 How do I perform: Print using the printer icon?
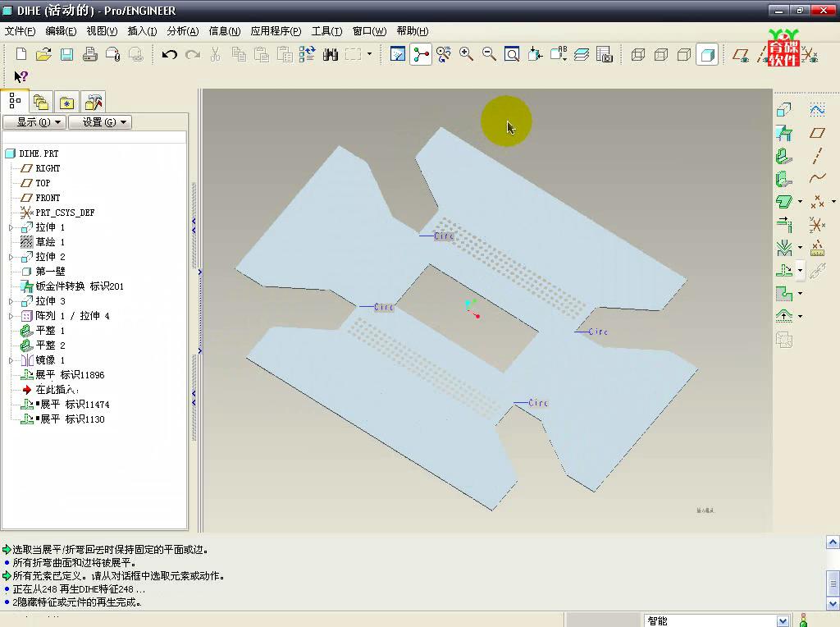pos(90,54)
